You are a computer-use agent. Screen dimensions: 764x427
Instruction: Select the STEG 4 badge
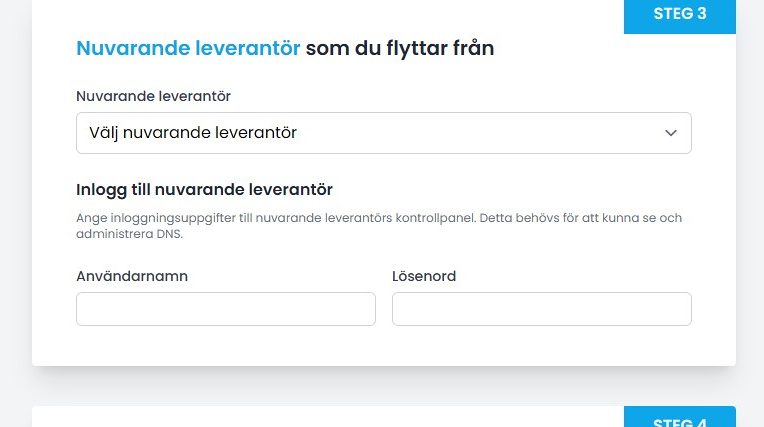679,420
